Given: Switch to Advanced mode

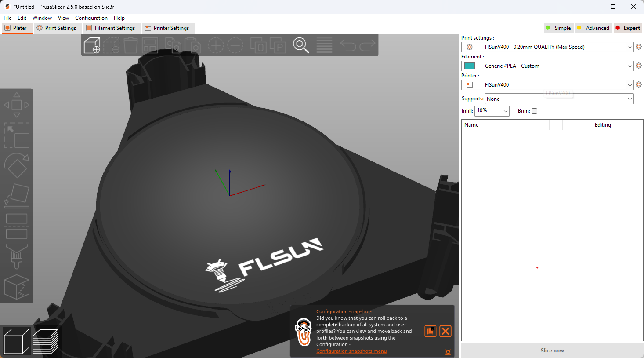Looking at the screenshot, I should 593,28.
